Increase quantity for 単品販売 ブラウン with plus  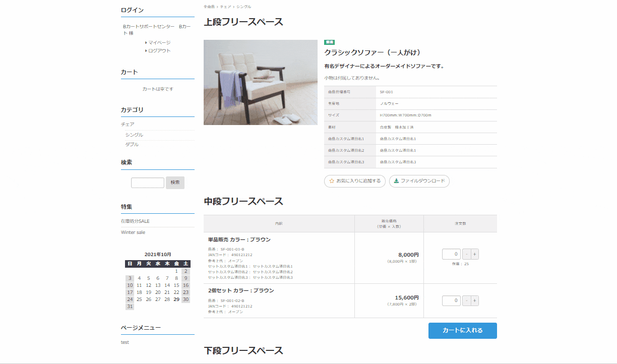click(x=475, y=255)
